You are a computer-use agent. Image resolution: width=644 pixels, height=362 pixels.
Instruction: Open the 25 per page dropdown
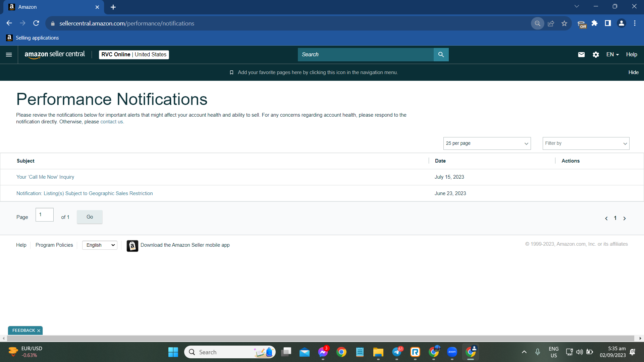point(487,143)
